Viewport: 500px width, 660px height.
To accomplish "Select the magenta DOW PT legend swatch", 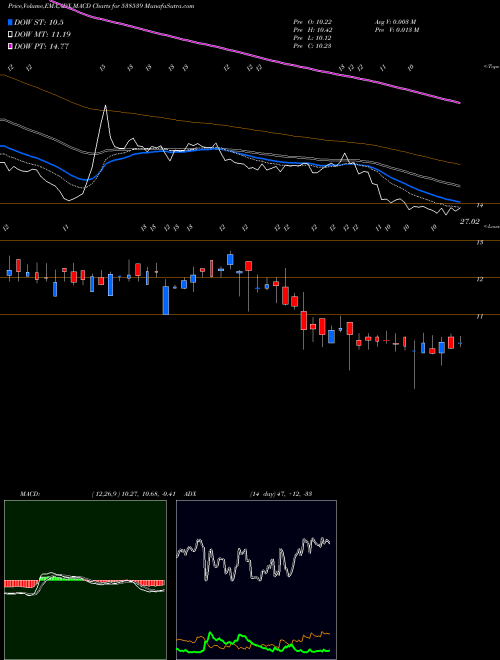I will pyautogui.click(x=11, y=46).
